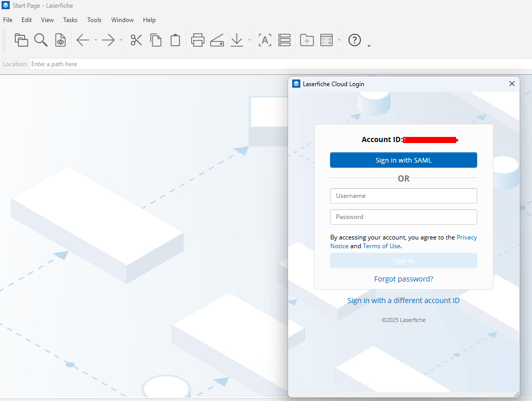Open the Terms of Use link
This screenshot has width=532, height=401.
coord(381,246)
